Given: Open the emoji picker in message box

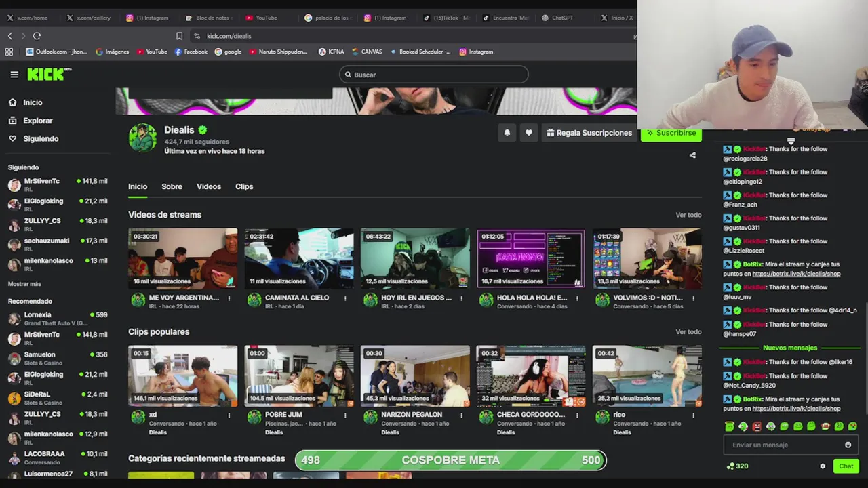Looking at the screenshot, I should point(848,445).
